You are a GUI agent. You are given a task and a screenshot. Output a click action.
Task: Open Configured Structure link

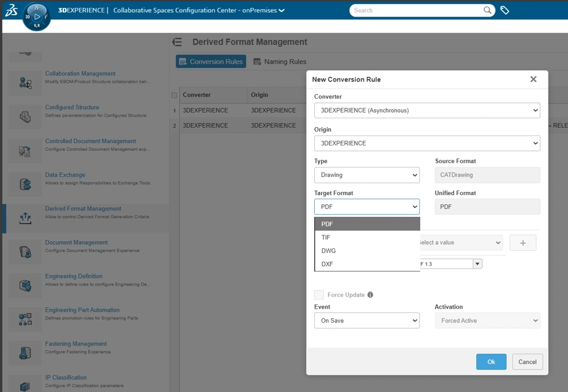coord(72,107)
